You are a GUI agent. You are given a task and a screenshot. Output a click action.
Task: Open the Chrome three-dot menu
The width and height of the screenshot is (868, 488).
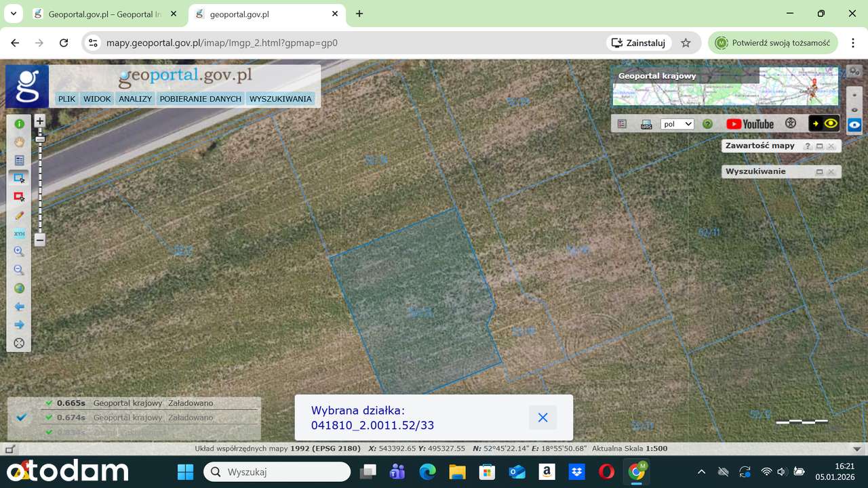[x=852, y=43]
